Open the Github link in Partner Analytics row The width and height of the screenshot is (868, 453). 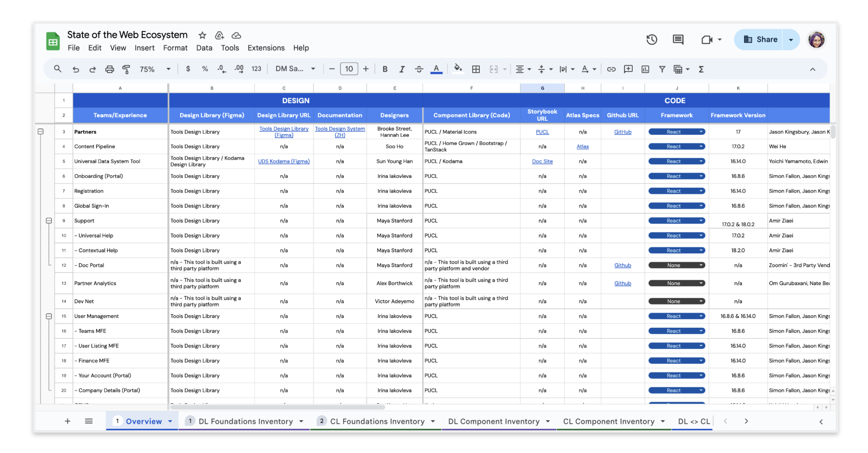tap(623, 283)
